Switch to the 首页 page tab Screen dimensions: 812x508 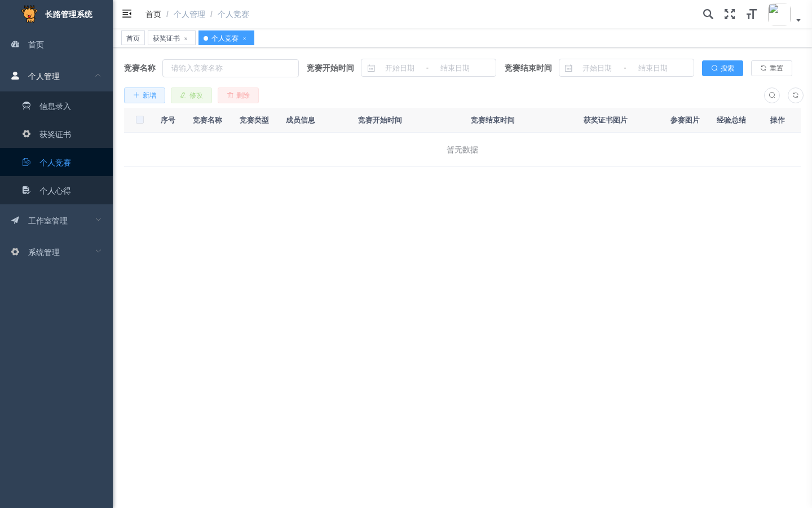tap(133, 38)
